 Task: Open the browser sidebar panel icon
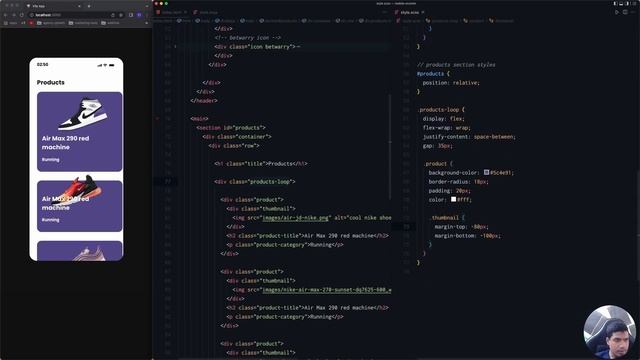131,15
